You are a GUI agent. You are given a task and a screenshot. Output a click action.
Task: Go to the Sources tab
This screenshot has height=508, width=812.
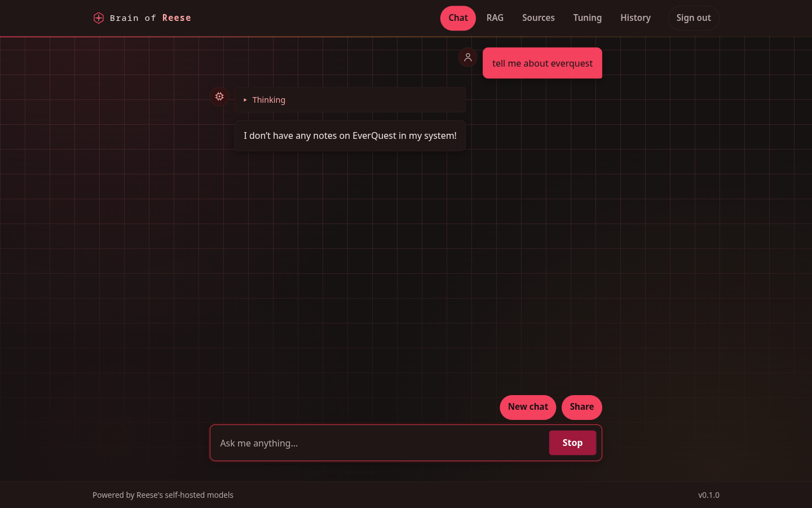(x=539, y=18)
